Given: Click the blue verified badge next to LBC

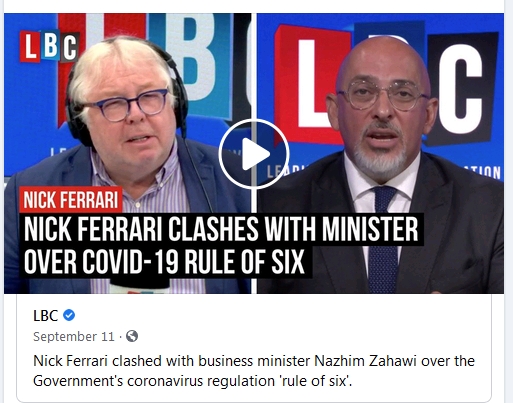Looking at the screenshot, I should tap(69, 315).
